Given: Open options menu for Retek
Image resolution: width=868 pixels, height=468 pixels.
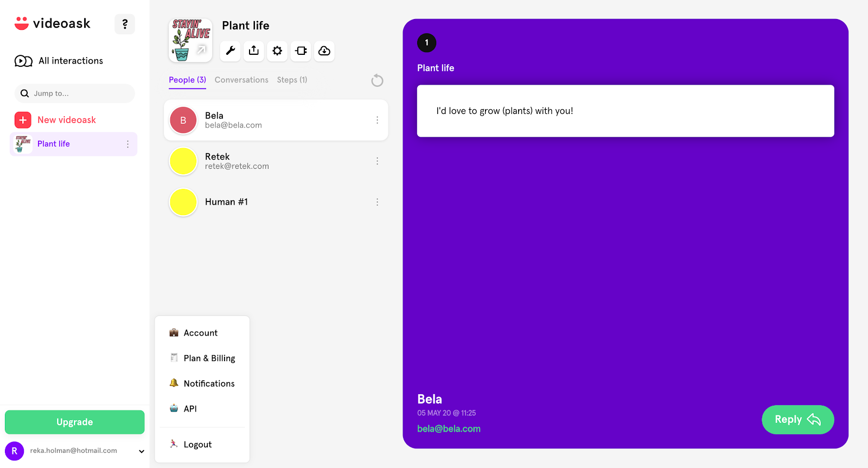Looking at the screenshot, I should (378, 161).
